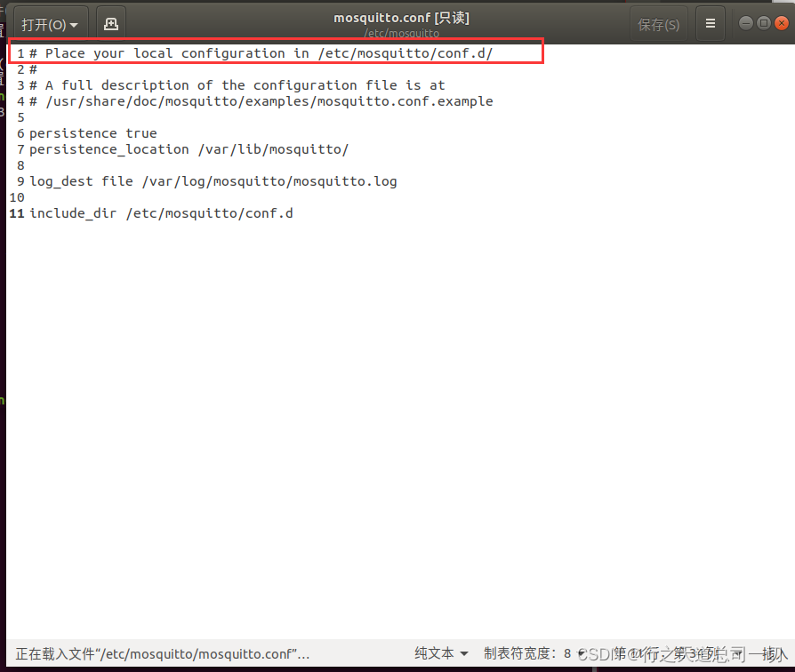Open the 打开(O) file menu button
The height and width of the screenshot is (672, 795).
(50, 24)
